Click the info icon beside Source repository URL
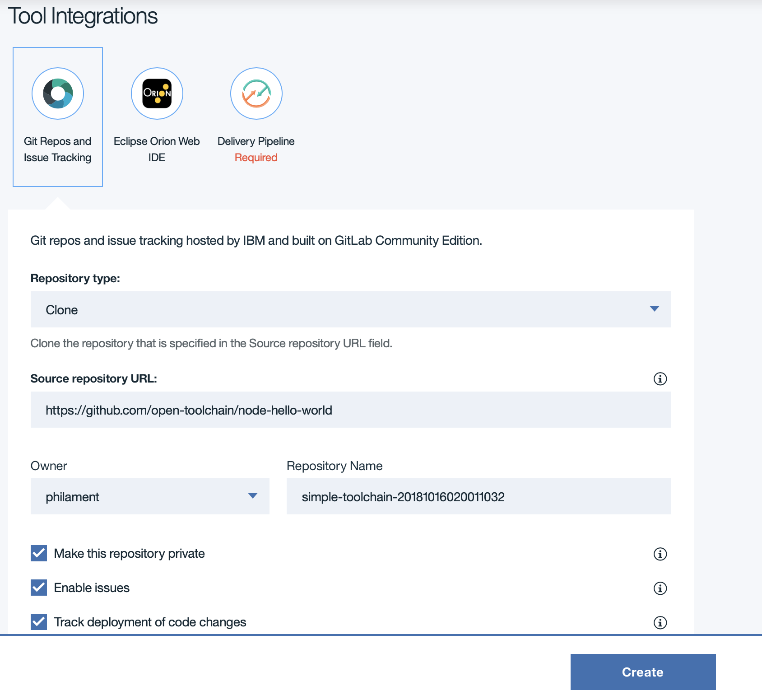The image size is (762, 700). pyautogui.click(x=660, y=379)
